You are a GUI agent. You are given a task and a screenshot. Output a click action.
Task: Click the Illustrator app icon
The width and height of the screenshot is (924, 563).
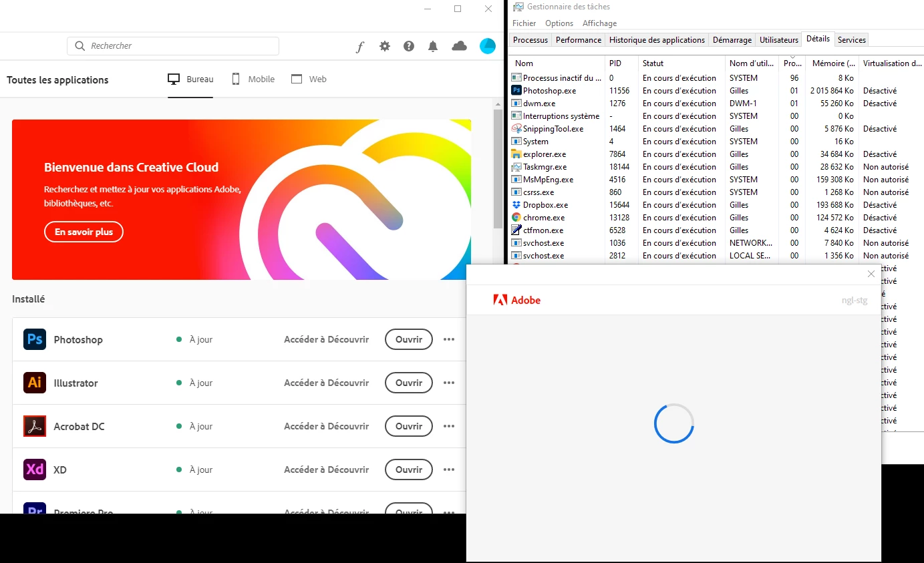click(x=35, y=383)
